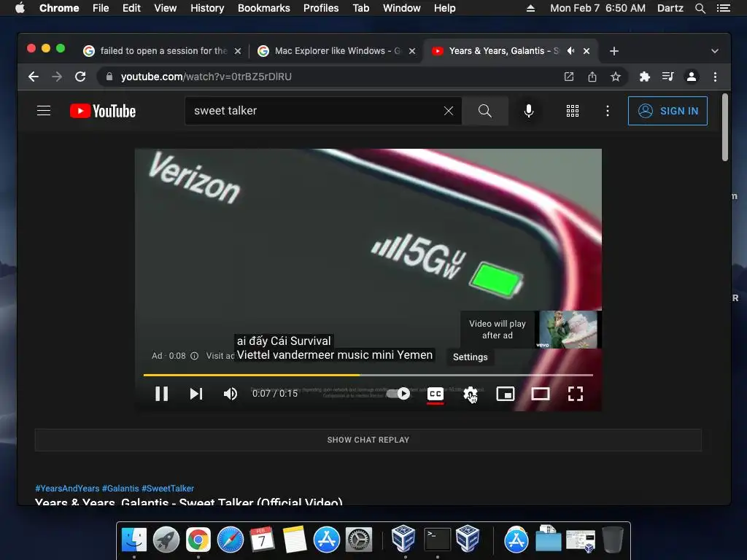
Task: Open System Preferences from the Dock
Action: (x=359, y=540)
